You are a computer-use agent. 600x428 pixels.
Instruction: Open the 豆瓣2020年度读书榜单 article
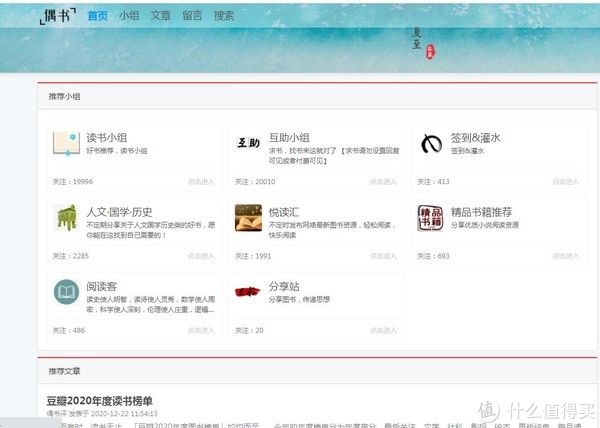pyautogui.click(x=99, y=401)
